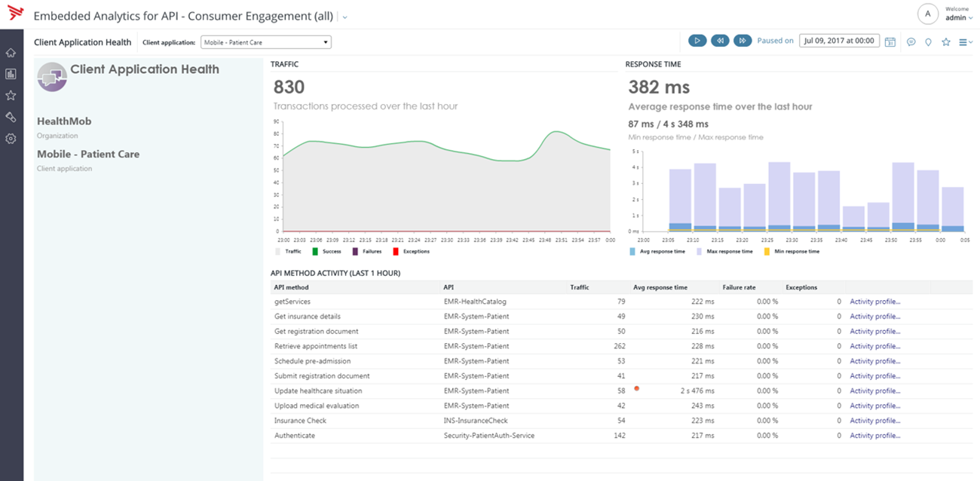Click the date field showing Jul 09, 2017
This screenshot has width=980, height=481.
pos(839,41)
